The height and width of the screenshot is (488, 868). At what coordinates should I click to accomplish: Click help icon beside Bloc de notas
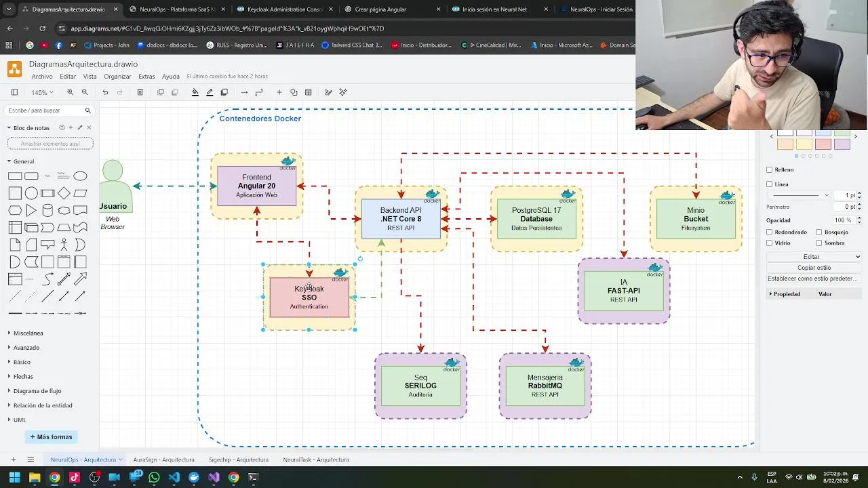coord(62,127)
